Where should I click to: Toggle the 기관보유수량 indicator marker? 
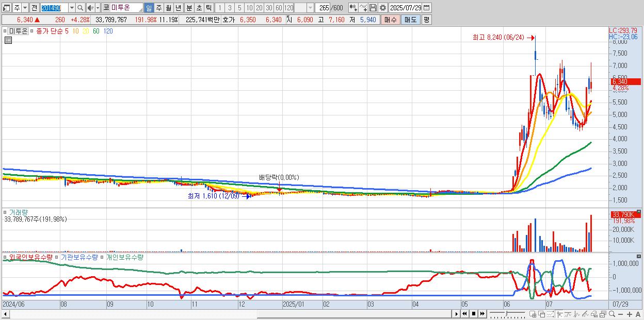57,257
